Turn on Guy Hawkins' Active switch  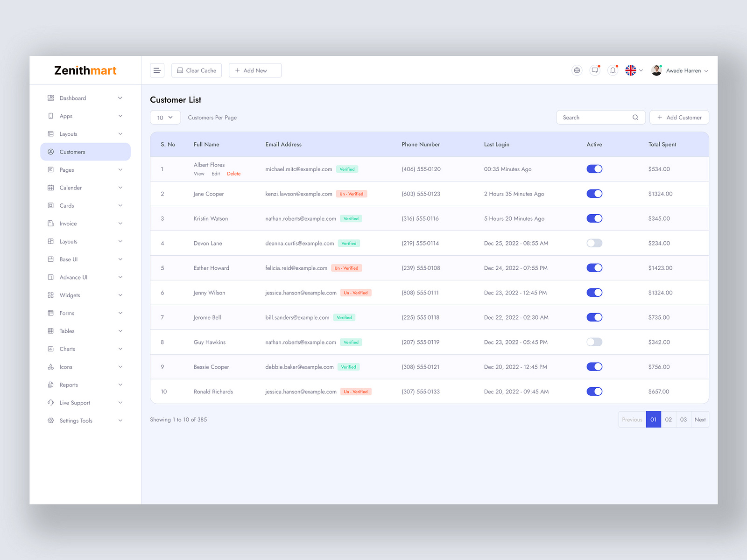(x=594, y=342)
